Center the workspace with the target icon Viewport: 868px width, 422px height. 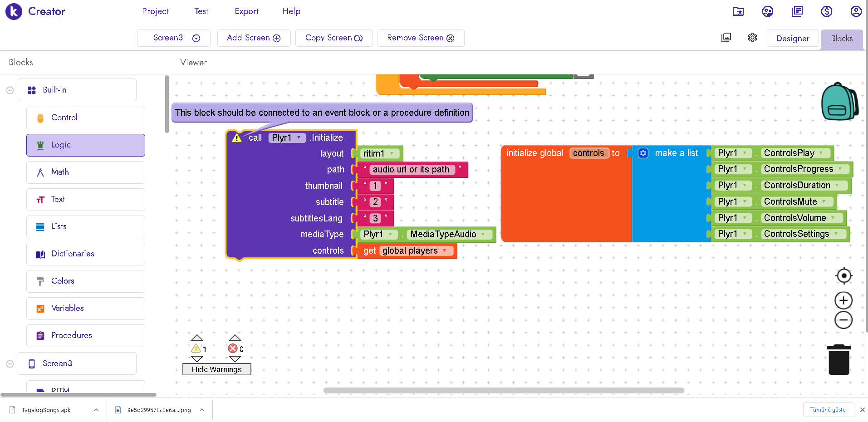tap(843, 276)
